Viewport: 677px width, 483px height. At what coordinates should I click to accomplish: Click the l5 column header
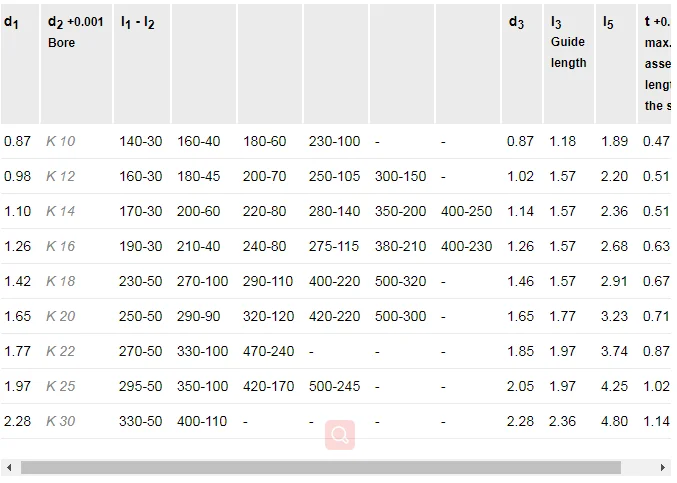[608, 22]
